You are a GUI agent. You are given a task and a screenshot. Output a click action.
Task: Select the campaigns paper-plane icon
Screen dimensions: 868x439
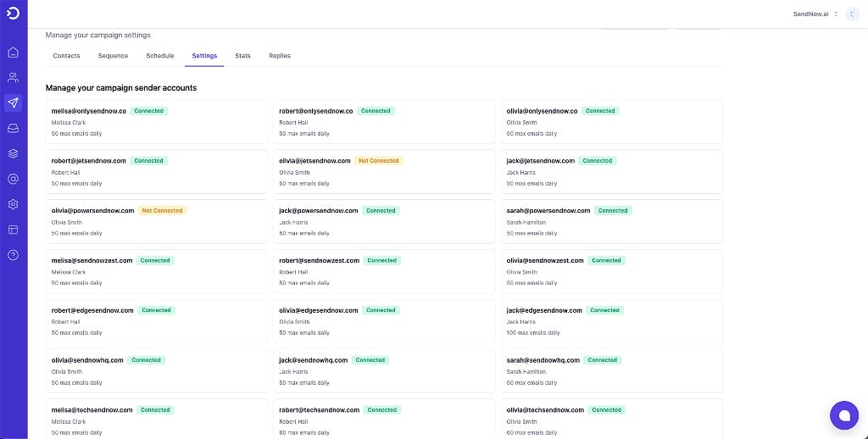[x=14, y=103]
